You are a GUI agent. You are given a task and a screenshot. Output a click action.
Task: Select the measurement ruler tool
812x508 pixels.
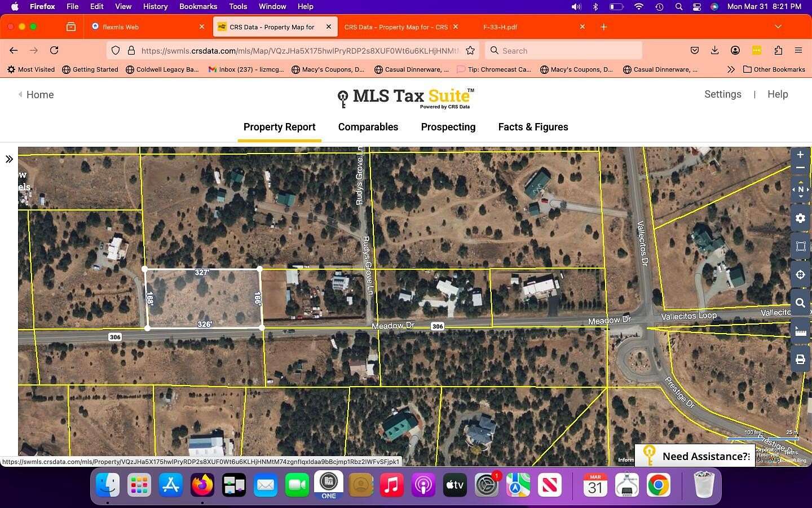800,331
